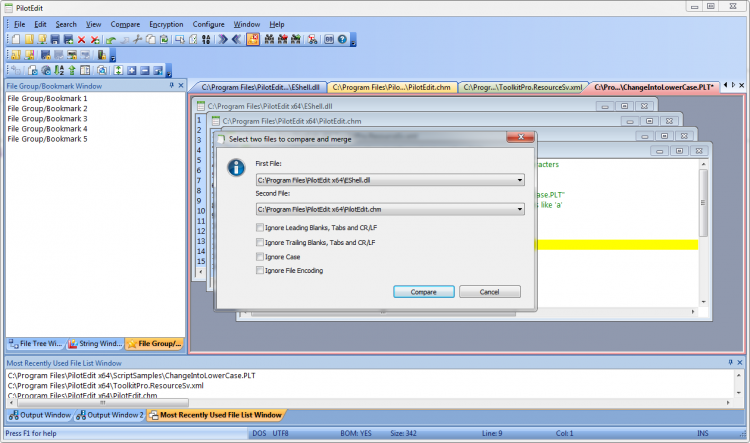Click the script window vertical scrollbar thumb
The height and width of the screenshot is (443, 750).
tap(703, 202)
